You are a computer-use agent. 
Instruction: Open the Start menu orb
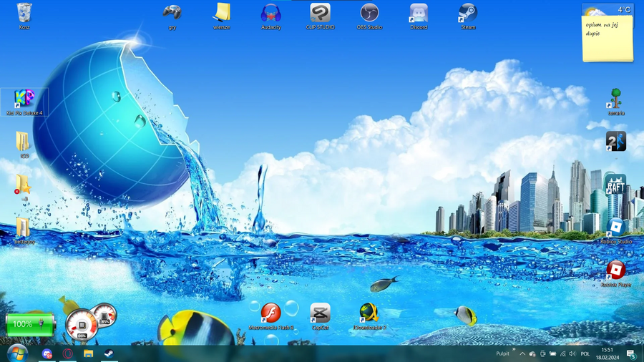tap(16, 353)
